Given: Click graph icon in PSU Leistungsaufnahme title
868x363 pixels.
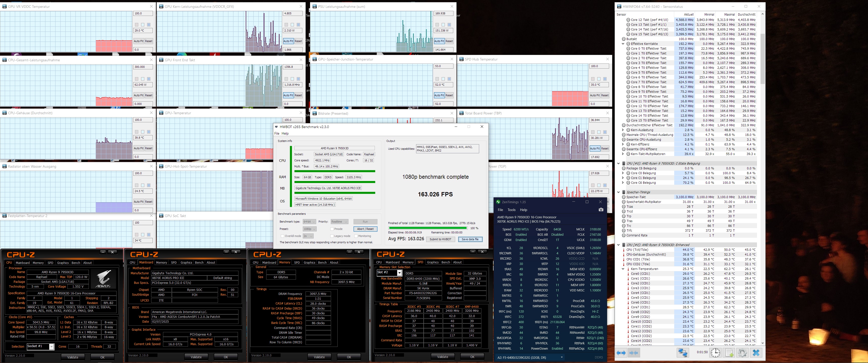Looking at the screenshot, I should click(314, 6).
